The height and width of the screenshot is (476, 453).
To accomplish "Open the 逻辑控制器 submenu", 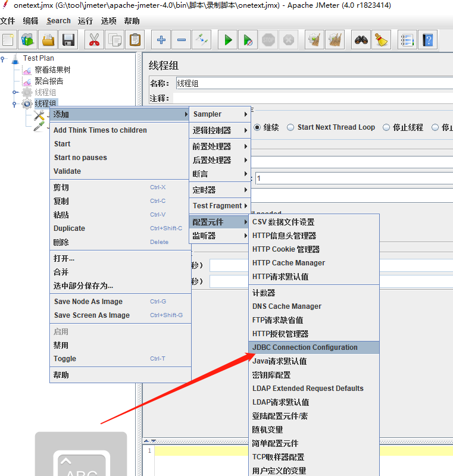I will pyautogui.click(x=220, y=130).
